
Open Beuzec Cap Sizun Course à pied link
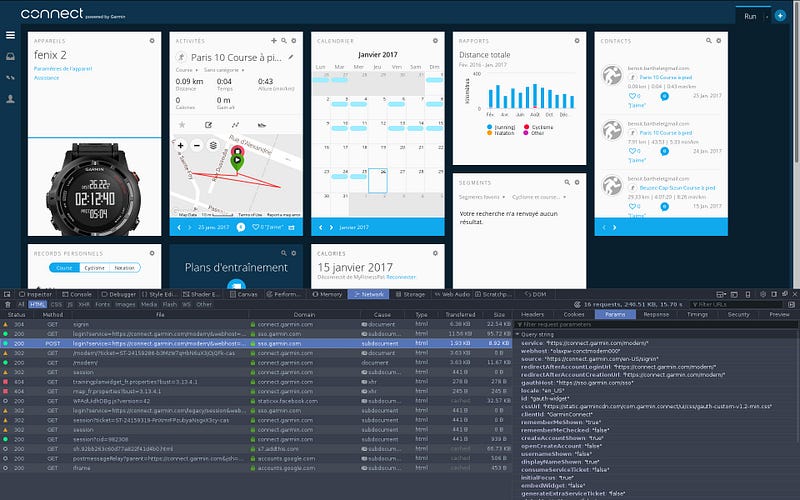click(678, 188)
